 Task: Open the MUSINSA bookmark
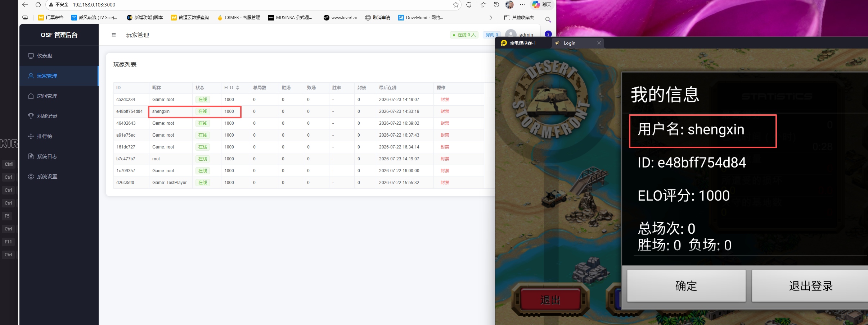(x=290, y=18)
